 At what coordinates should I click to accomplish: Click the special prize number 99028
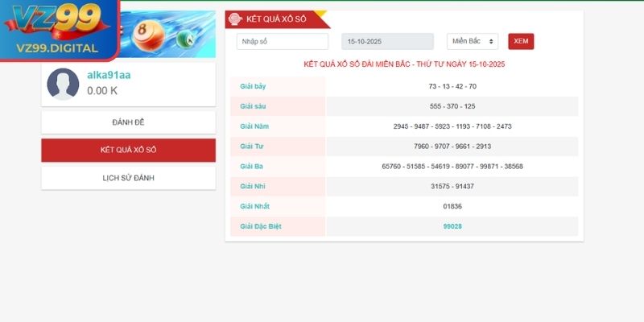(452, 226)
